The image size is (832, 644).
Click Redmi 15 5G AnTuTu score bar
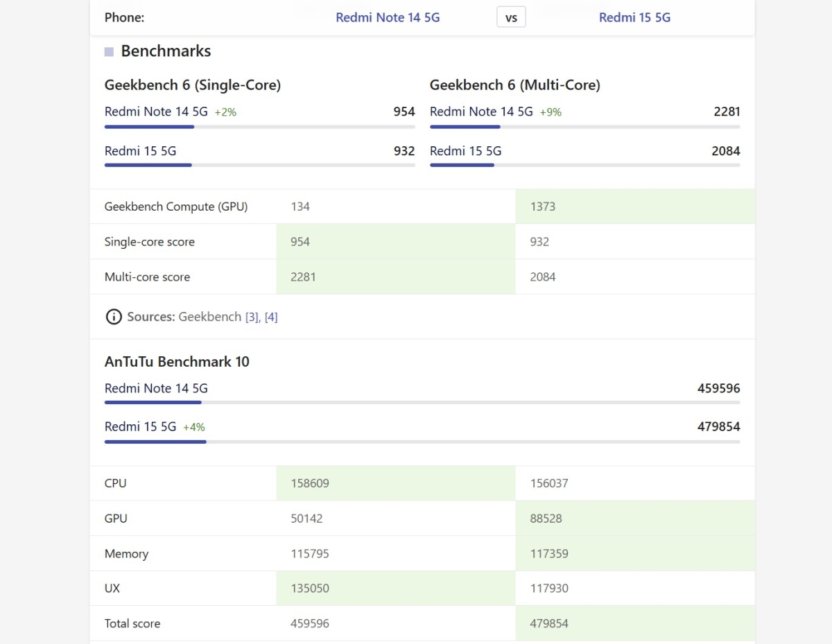(422, 441)
